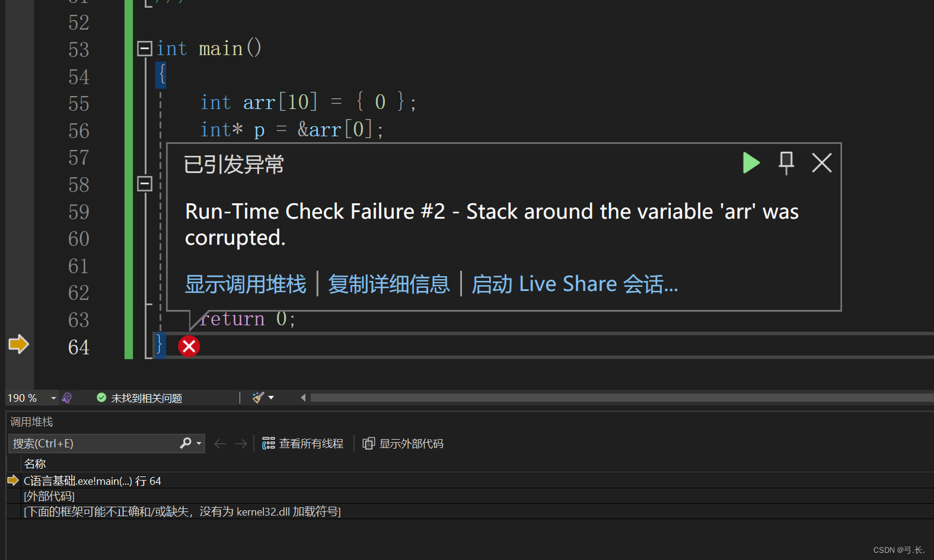Click the opening brace on line 54

click(161, 75)
